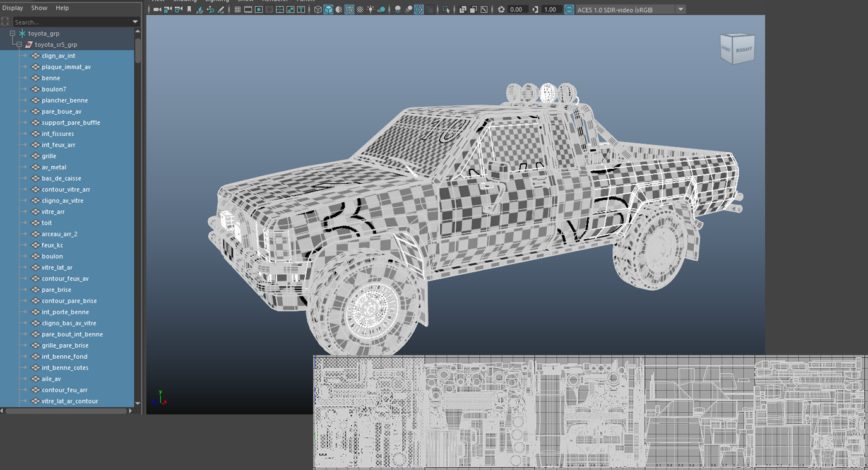Click the Use All Lights bulb icon
The height and width of the screenshot is (470, 868).
[371, 9]
